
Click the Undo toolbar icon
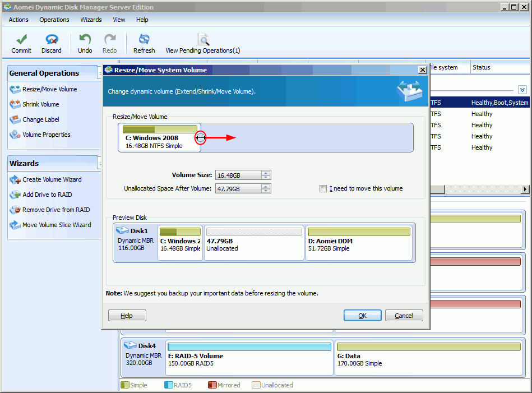coord(85,39)
